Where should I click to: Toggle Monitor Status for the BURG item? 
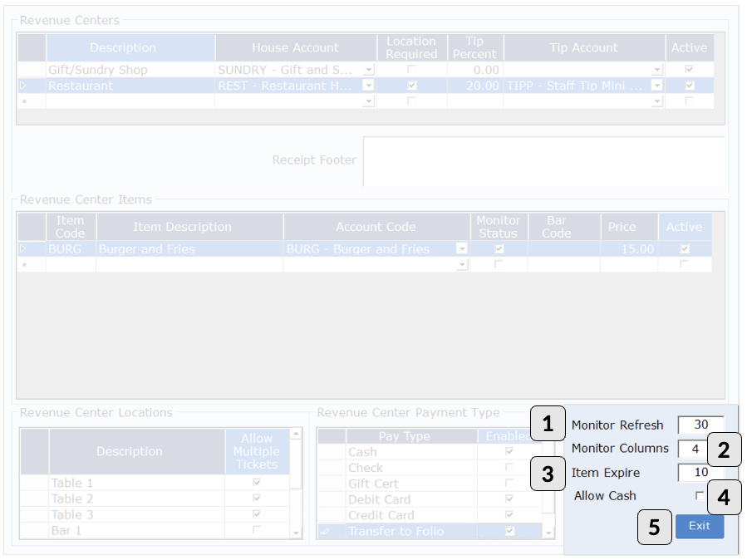tap(499, 249)
